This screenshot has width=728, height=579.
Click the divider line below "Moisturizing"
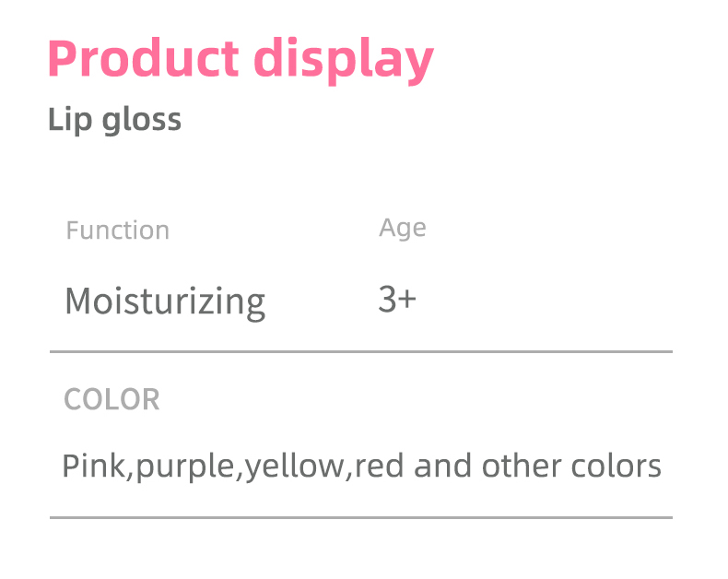pyautogui.click(x=360, y=351)
